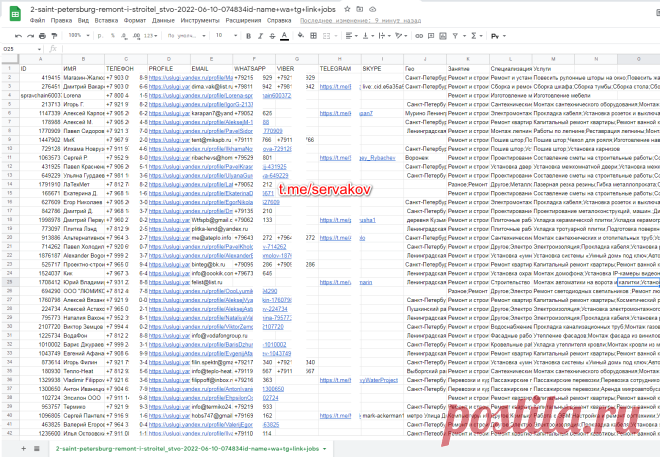Open vertical align options
The width and height of the screenshot is (660, 457).
(x=367, y=36)
